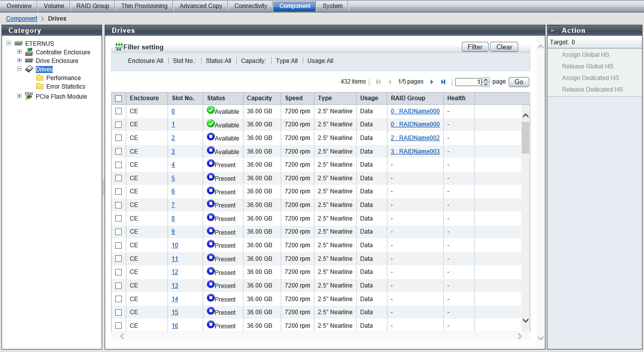Click the PCIe Flash Module icon
644x352 pixels.
pos(29,96)
